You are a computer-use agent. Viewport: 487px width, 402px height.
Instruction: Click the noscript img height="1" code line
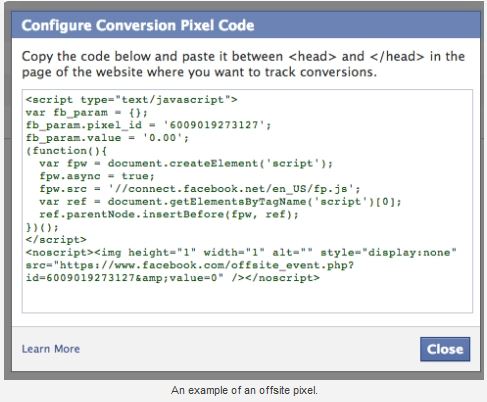[241, 252]
